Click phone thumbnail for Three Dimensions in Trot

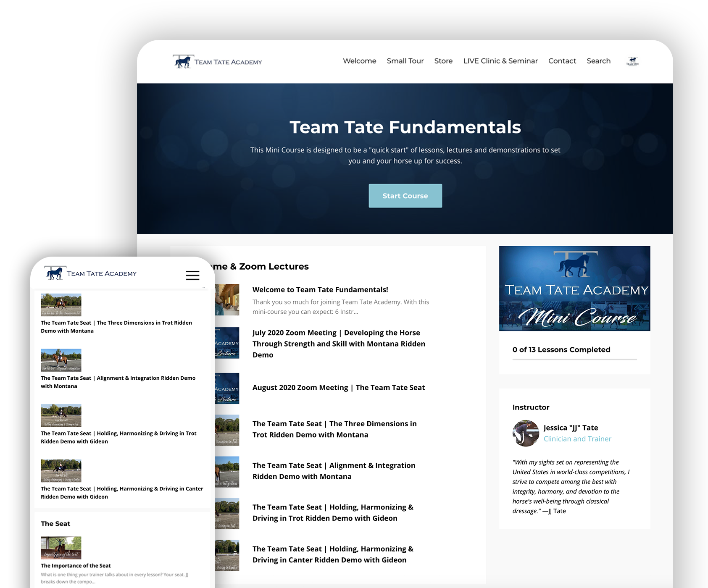click(x=61, y=305)
